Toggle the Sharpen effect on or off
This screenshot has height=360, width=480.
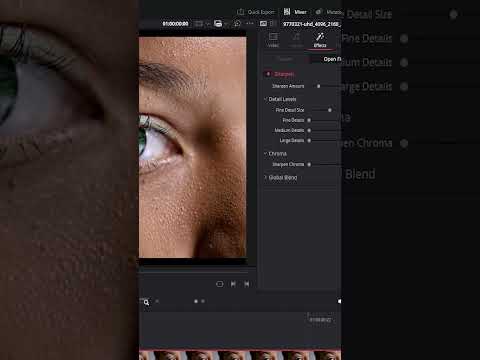(x=268, y=74)
